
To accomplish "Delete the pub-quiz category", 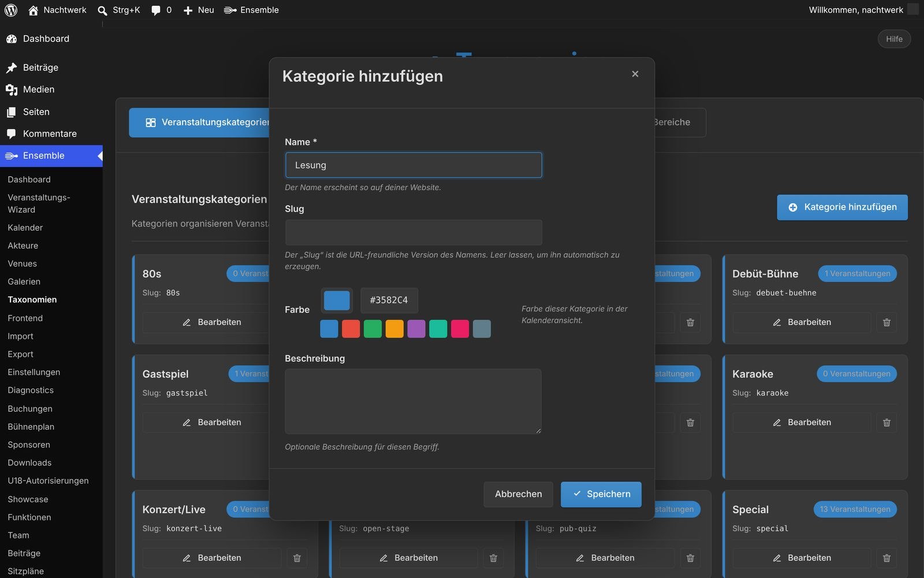I will coord(690,558).
